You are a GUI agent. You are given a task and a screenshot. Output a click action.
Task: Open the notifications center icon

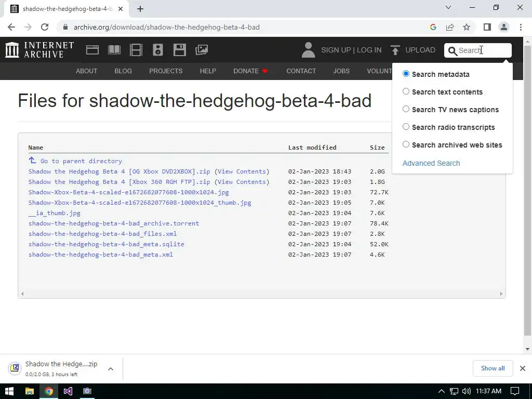[515, 391]
